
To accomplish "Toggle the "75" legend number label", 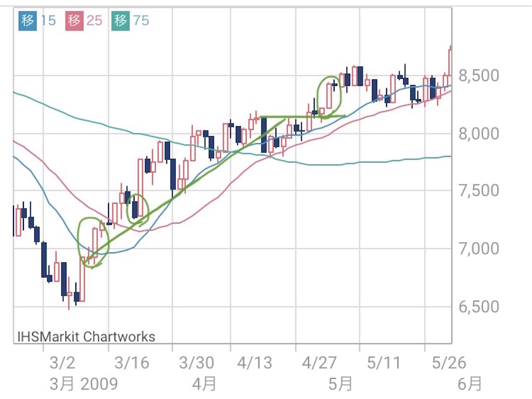I will coord(140,21).
